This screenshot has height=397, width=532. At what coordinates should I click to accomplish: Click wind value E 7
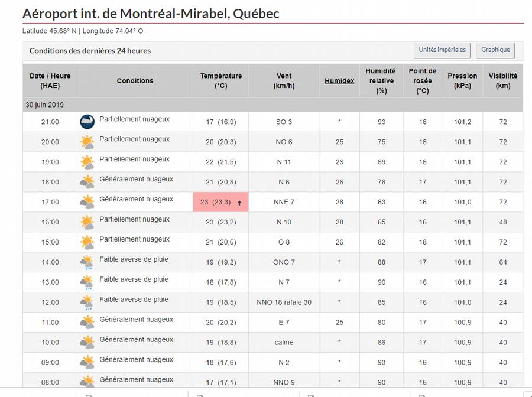284,322
